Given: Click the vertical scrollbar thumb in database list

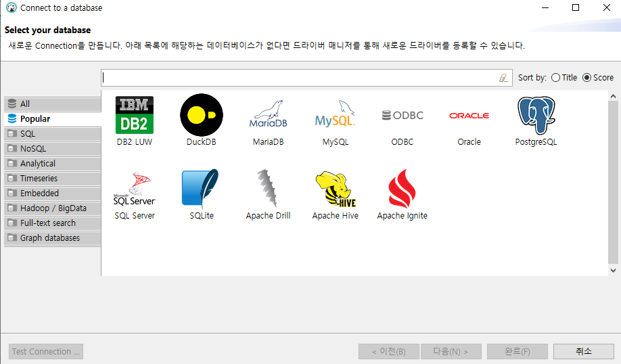Looking at the screenshot, I should (613, 182).
